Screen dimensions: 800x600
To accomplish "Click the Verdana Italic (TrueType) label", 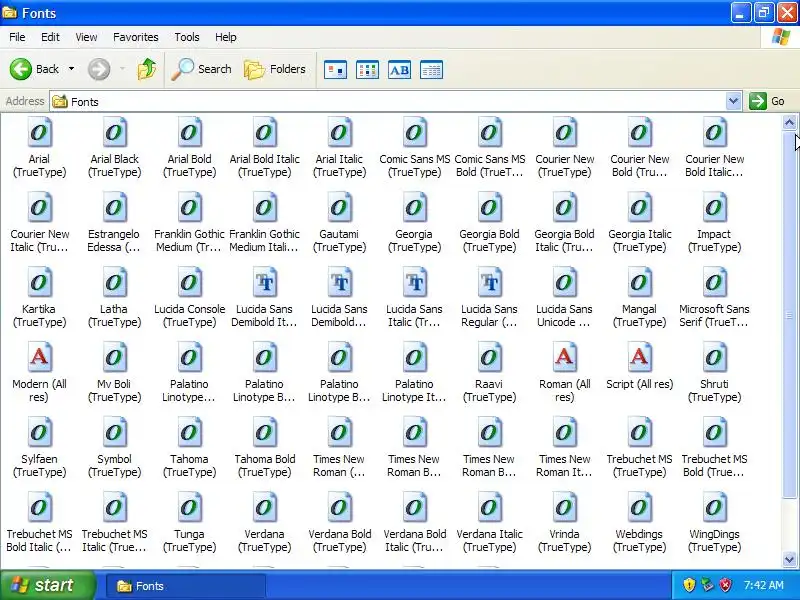I will point(489,540).
